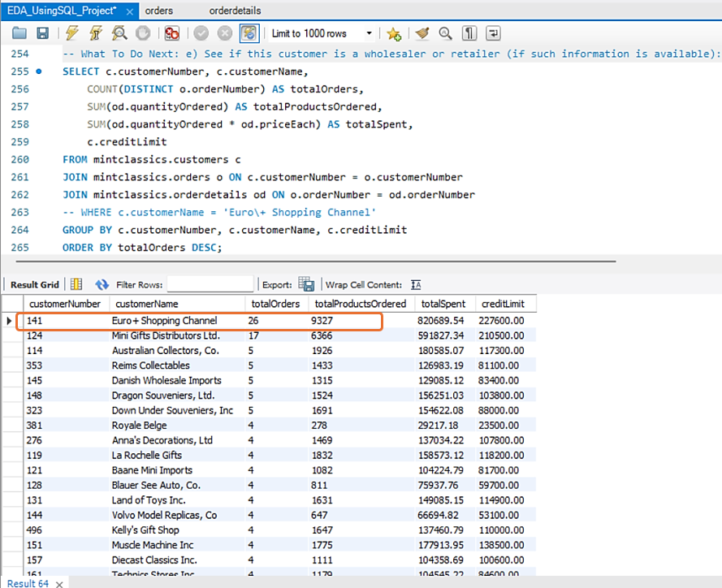The width and height of the screenshot is (722, 588).
Task: Sort by the customerNumber column header
Action: 67,304
